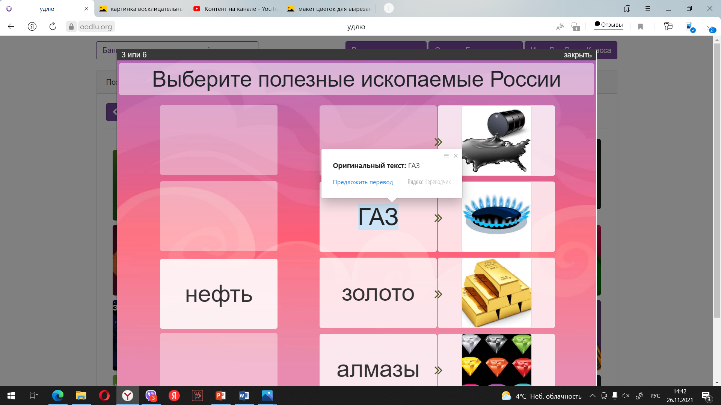Open Windows Start menu

12,395
